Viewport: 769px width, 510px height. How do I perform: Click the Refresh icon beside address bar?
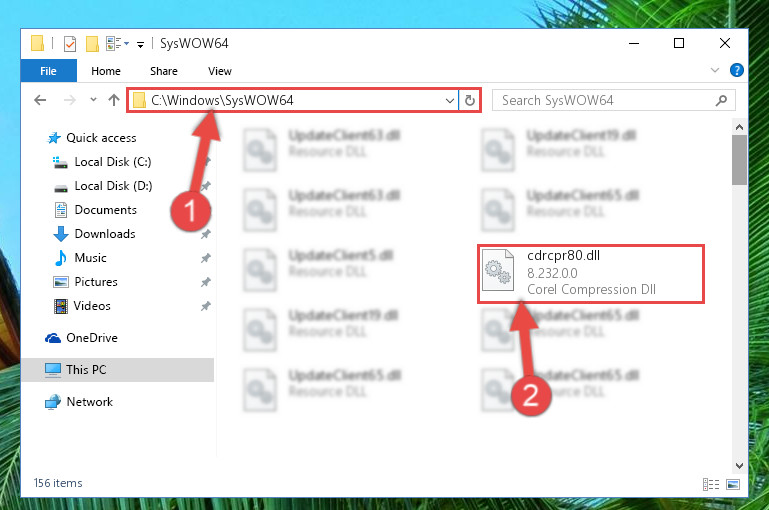pyautogui.click(x=469, y=101)
